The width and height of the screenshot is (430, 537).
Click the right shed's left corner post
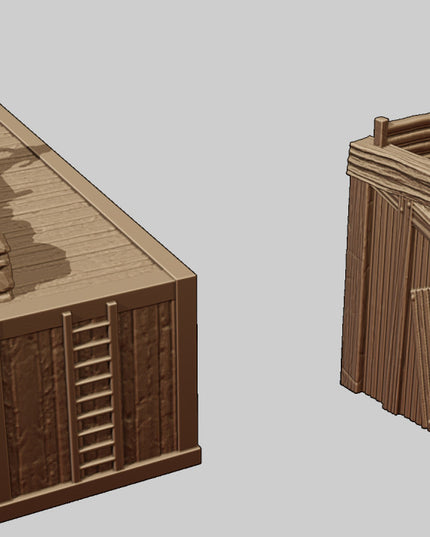tap(356, 281)
